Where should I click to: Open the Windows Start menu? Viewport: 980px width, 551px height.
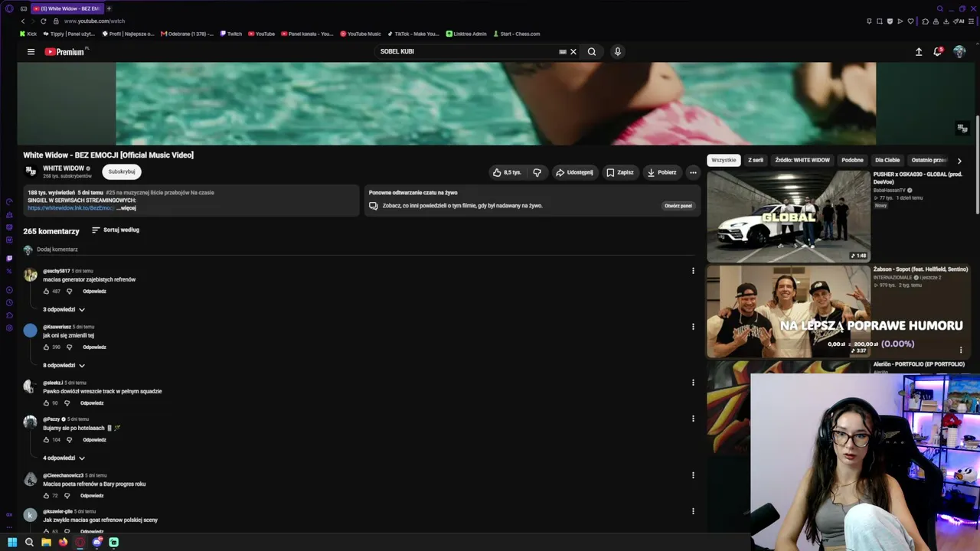coord(12,543)
